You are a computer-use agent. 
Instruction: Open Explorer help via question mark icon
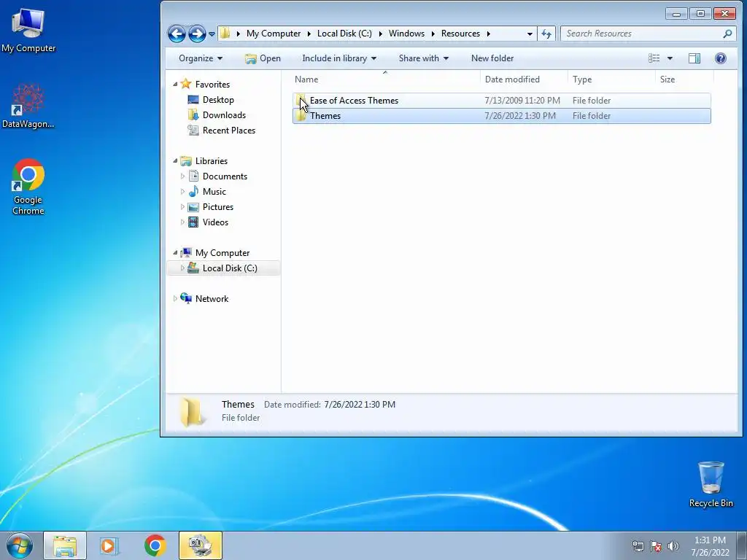[x=720, y=58]
